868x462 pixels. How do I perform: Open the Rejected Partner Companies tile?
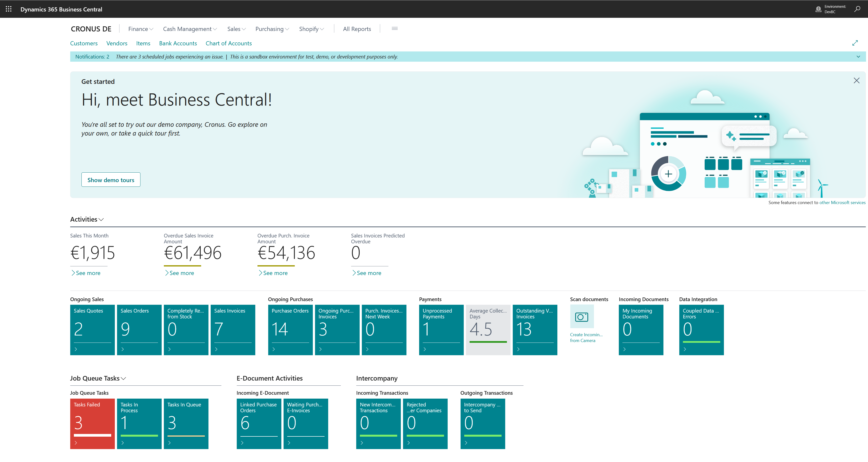(x=425, y=423)
